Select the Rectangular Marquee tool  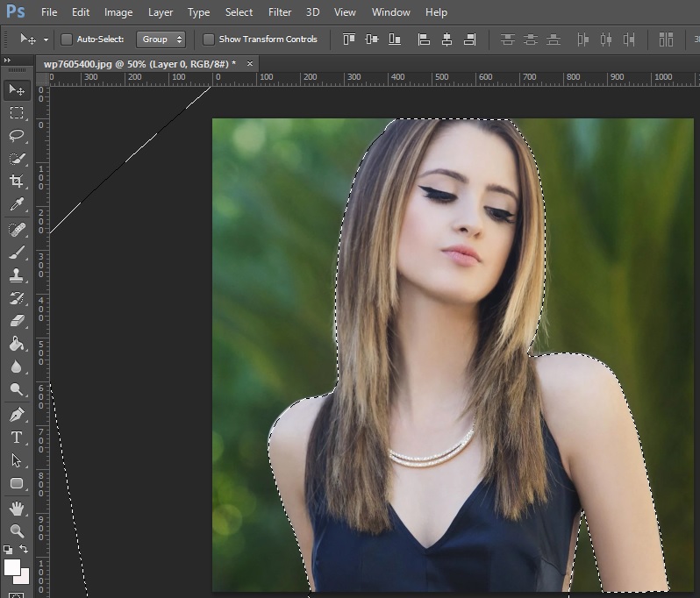point(17,112)
